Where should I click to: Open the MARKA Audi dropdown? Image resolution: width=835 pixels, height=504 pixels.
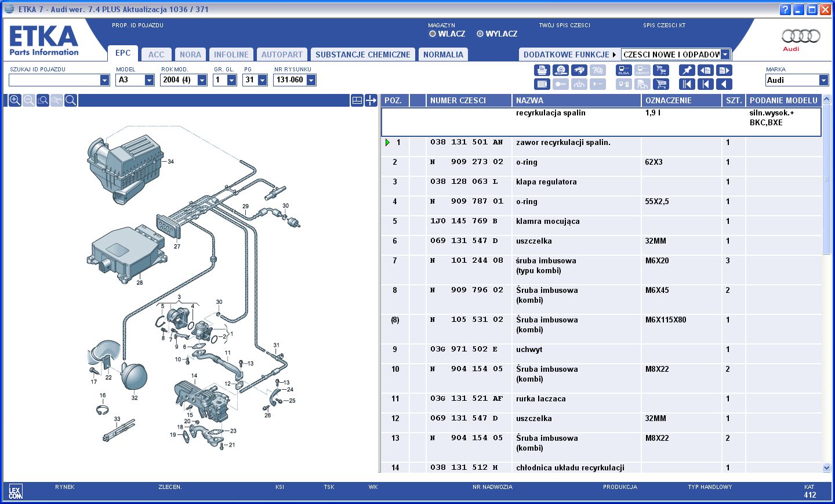tap(823, 80)
